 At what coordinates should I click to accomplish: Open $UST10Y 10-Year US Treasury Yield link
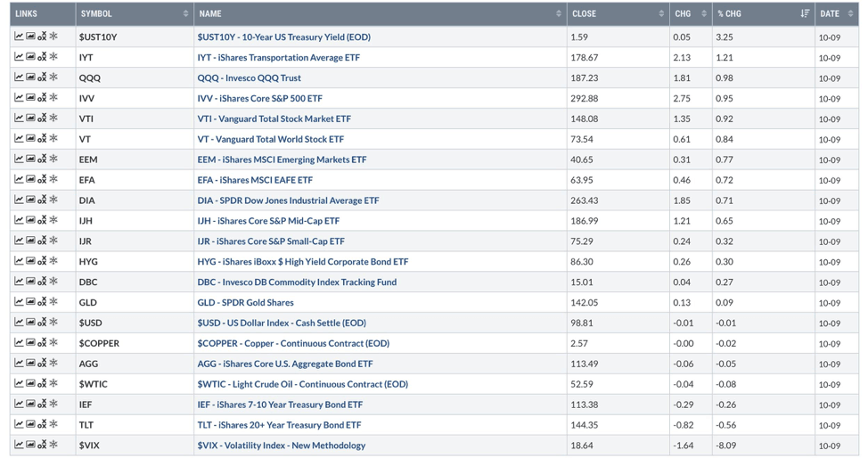click(x=284, y=37)
